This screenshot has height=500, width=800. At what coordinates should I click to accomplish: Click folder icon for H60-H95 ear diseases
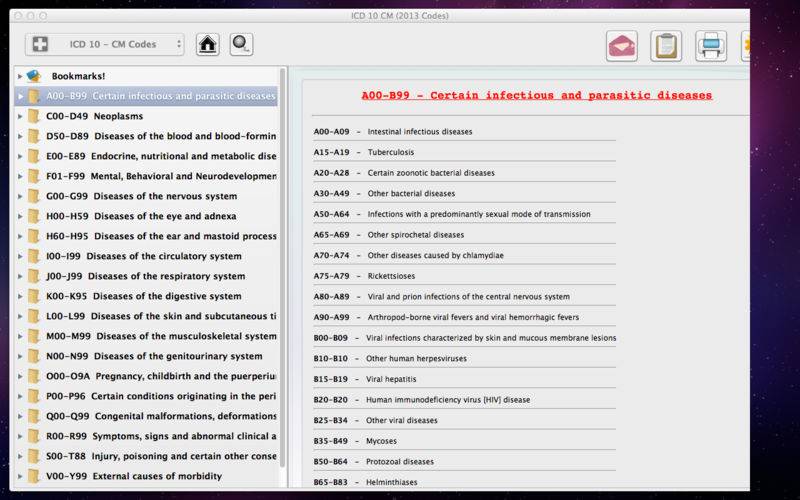click(34, 236)
